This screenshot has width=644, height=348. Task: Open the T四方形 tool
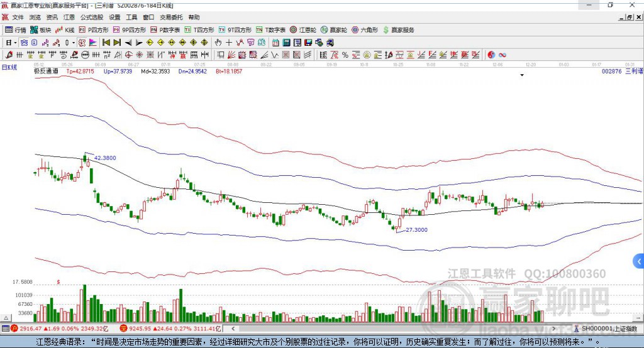tap(199, 30)
